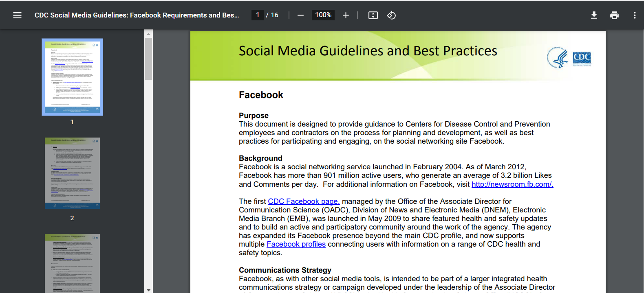Click the fit to page icon

373,15
